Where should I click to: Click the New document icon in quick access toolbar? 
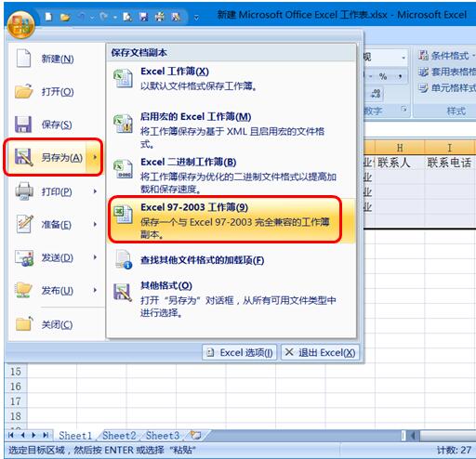pos(48,17)
